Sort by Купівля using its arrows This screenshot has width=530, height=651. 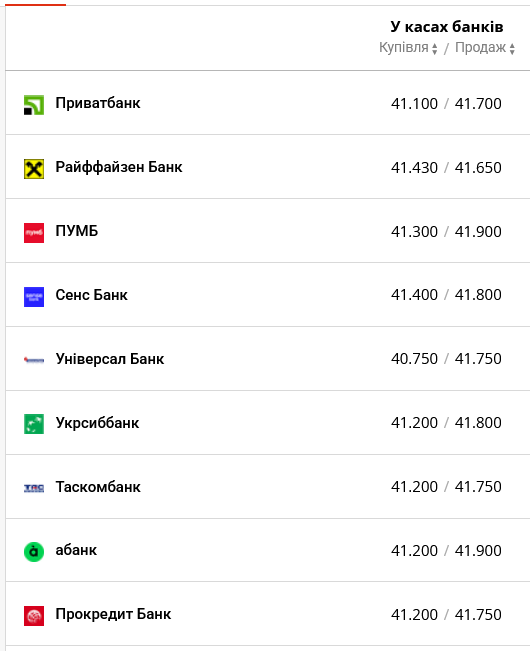pyautogui.click(x=435, y=49)
